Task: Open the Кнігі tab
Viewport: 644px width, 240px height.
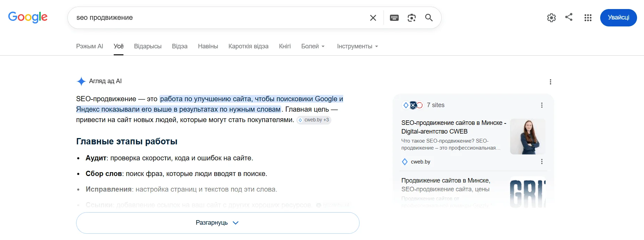Action: click(x=285, y=46)
